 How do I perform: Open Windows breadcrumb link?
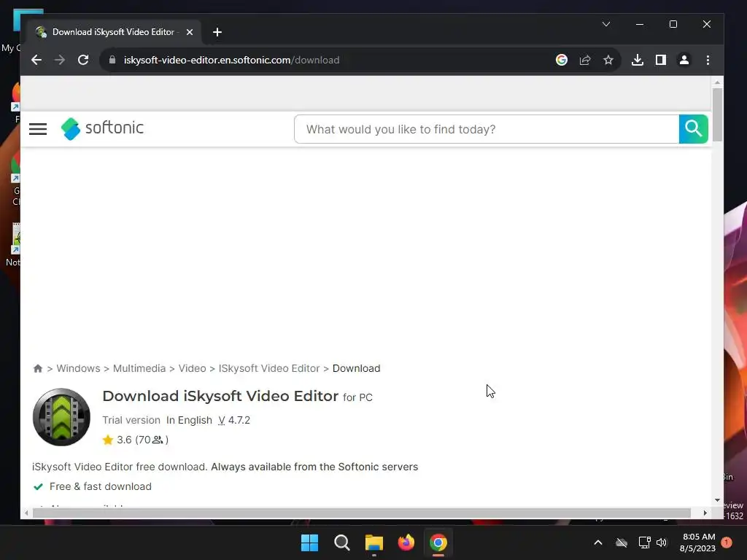tap(78, 368)
